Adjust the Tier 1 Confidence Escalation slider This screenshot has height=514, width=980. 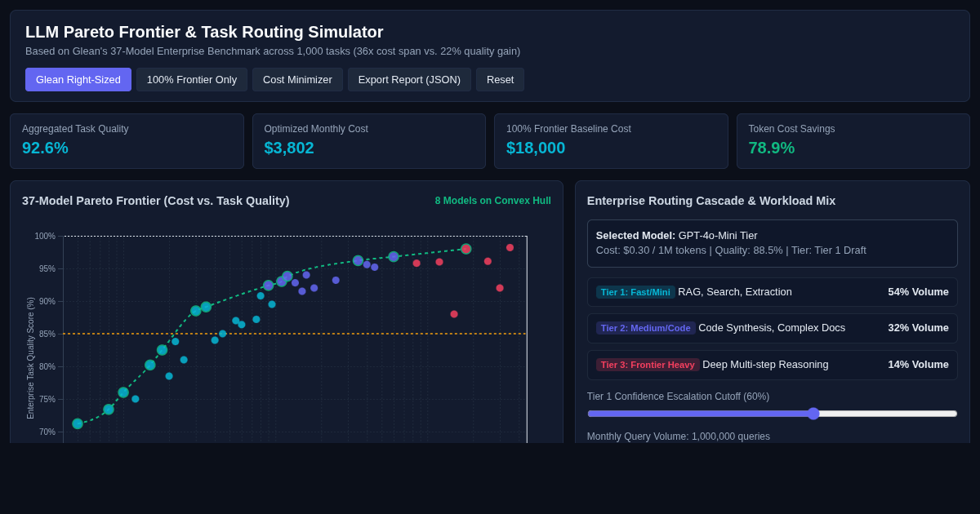coord(772,414)
